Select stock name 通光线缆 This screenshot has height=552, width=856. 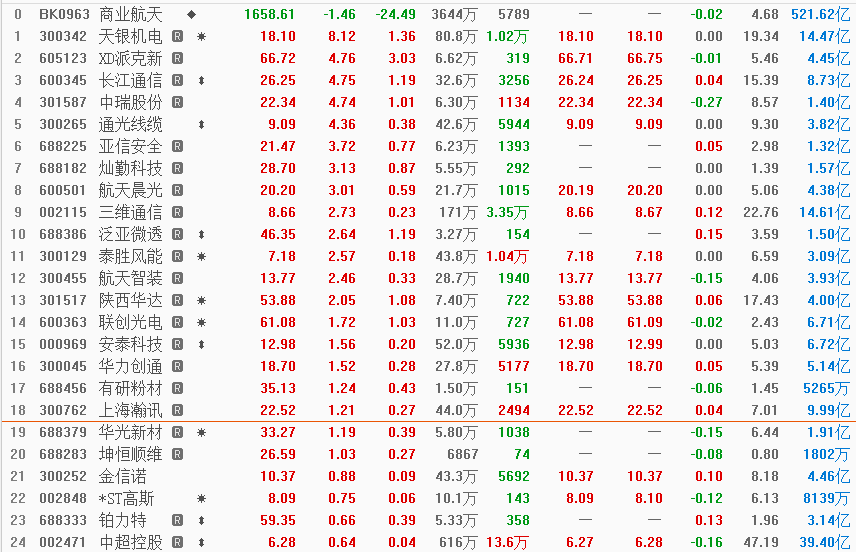coord(130,124)
